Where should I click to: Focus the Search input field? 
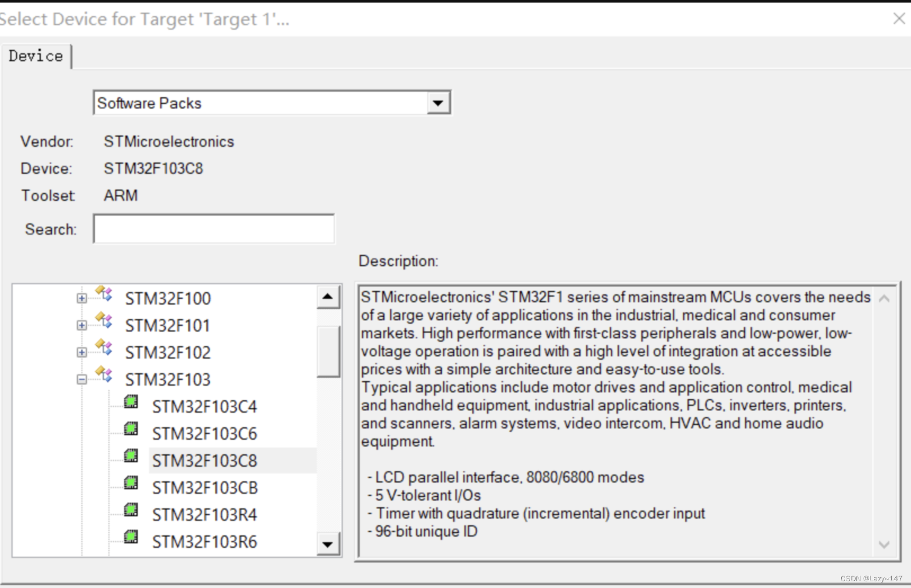pyautogui.click(x=214, y=229)
